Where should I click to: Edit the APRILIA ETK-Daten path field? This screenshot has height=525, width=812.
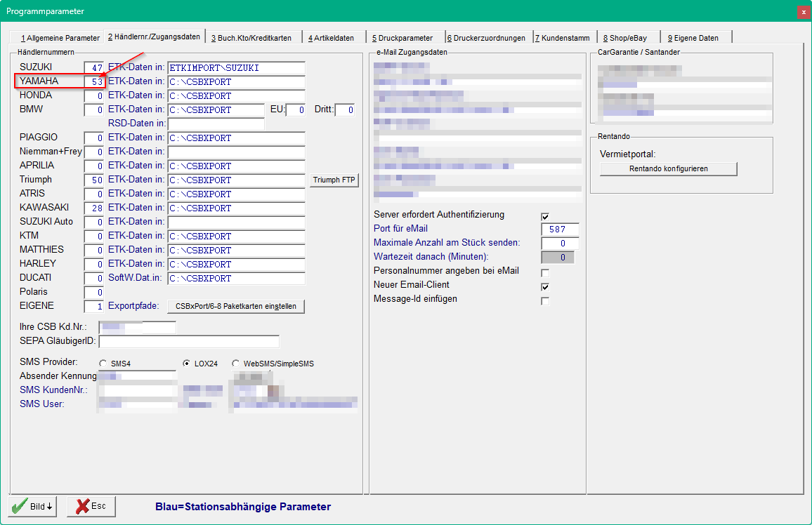point(236,166)
